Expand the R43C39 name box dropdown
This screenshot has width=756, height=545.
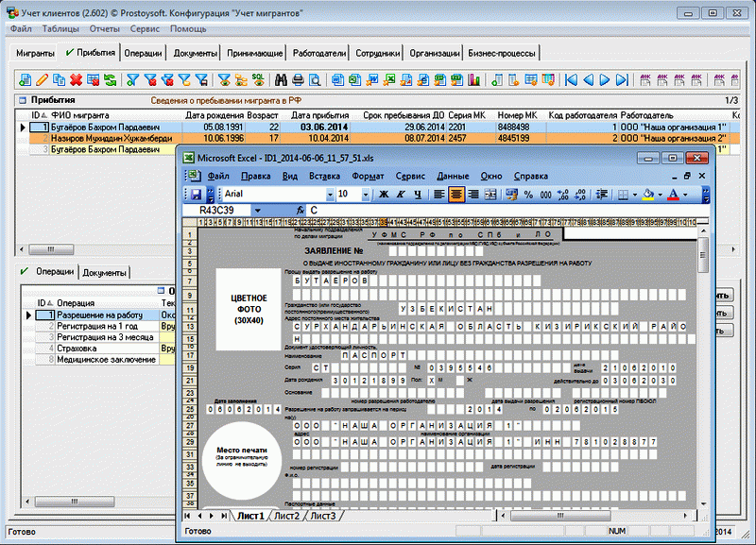(256, 210)
